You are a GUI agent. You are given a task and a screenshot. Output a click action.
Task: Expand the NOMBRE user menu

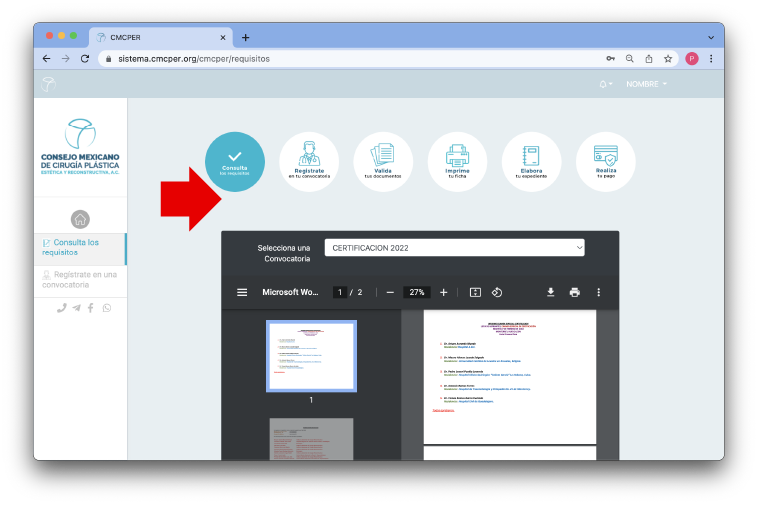click(x=646, y=84)
